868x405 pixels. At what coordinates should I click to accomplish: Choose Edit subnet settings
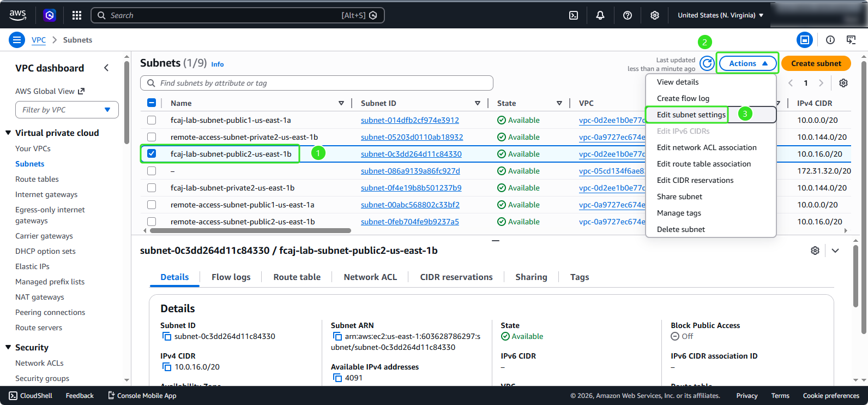[x=711, y=115]
